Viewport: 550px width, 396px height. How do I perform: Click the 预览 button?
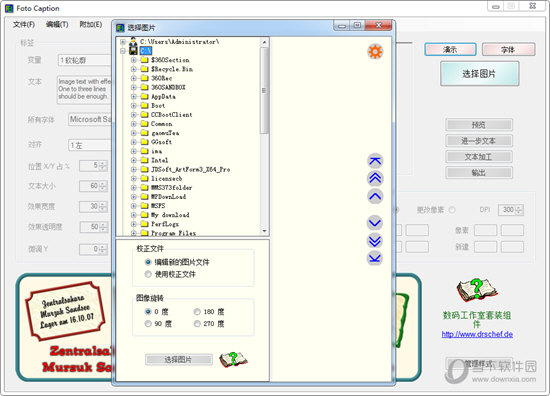(x=479, y=125)
